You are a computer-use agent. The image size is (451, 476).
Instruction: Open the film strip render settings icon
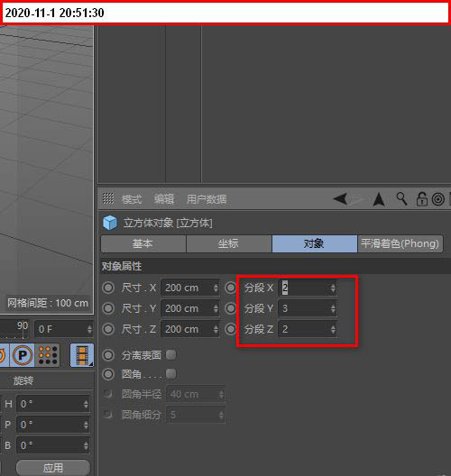coord(82,355)
